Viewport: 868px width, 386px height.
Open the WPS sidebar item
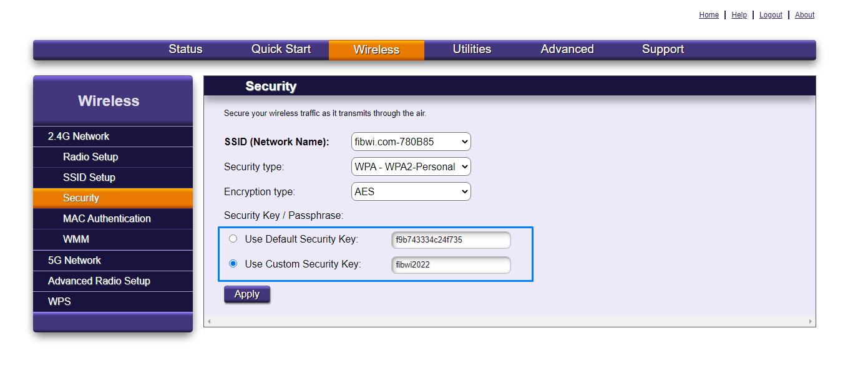click(x=113, y=302)
